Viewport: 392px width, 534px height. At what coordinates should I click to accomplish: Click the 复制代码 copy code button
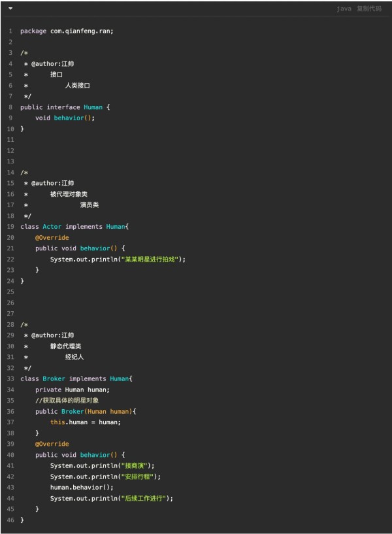pos(369,8)
